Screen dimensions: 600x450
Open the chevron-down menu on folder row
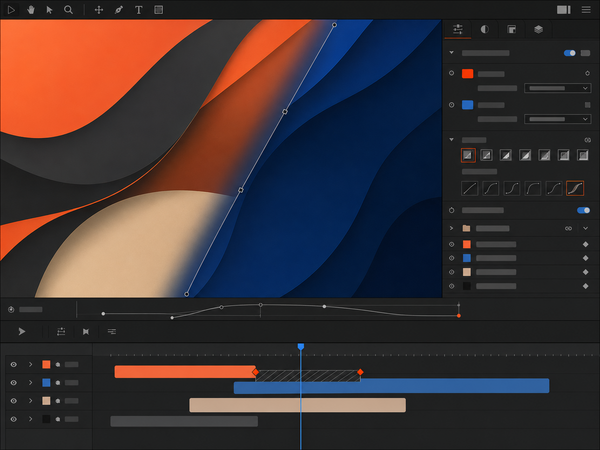(585, 228)
